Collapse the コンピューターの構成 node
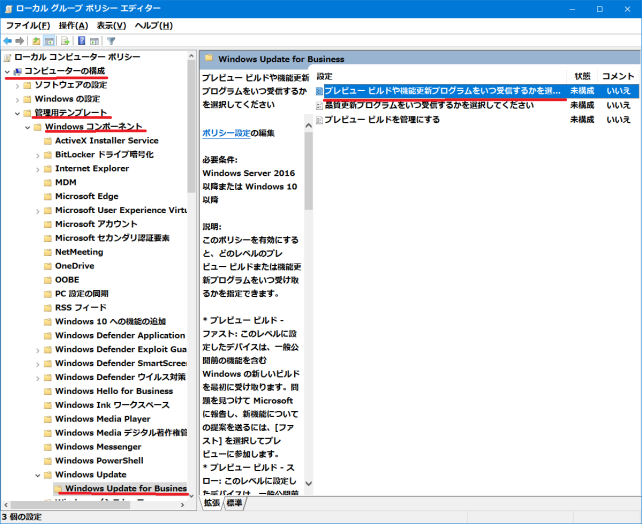The width and height of the screenshot is (642, 524). click(7, 72)
